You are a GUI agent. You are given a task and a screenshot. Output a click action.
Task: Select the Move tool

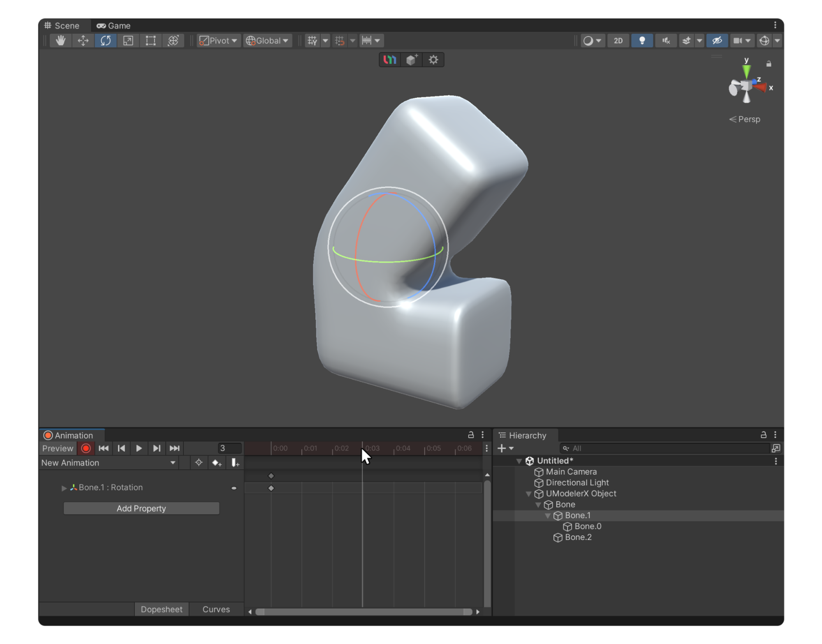tap(83, 40)
